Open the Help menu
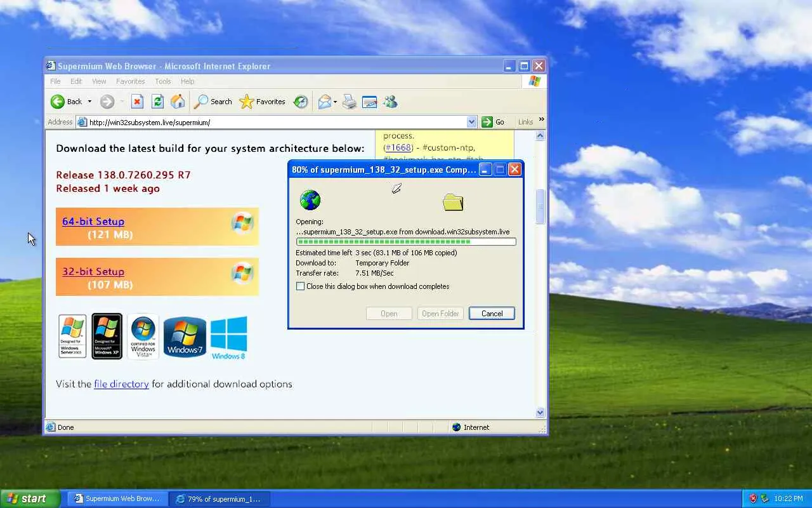 pyautogui.click(x=187, y=81)
